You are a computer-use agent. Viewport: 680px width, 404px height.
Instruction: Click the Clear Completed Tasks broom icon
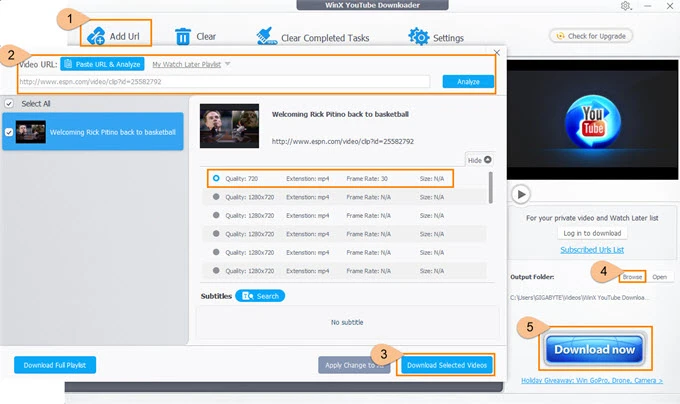(x=266, y=36)
